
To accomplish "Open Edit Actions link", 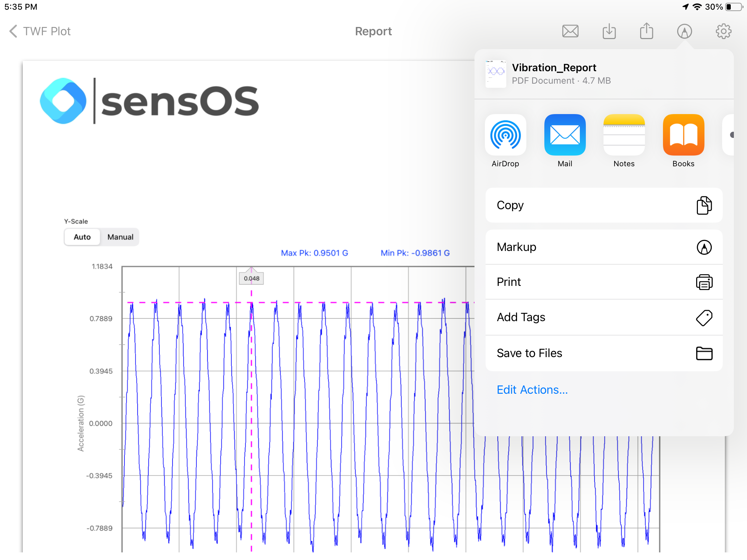I will (x=532, y=390).
